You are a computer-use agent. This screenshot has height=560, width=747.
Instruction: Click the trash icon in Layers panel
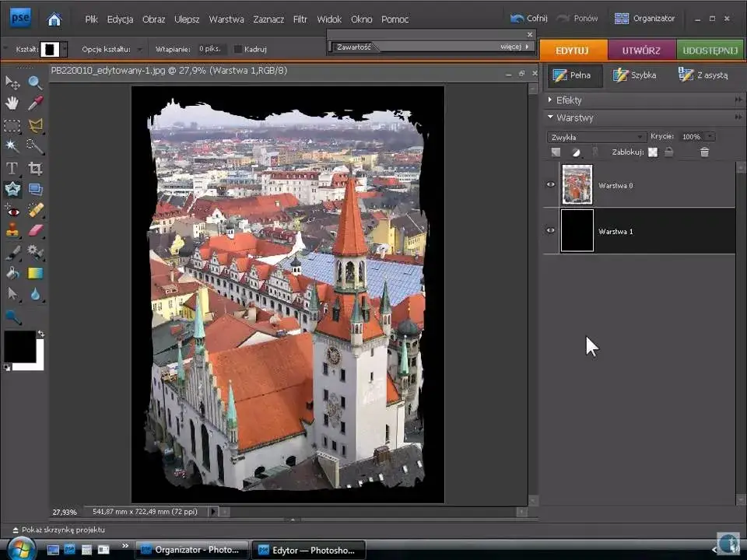click(704, 152)
